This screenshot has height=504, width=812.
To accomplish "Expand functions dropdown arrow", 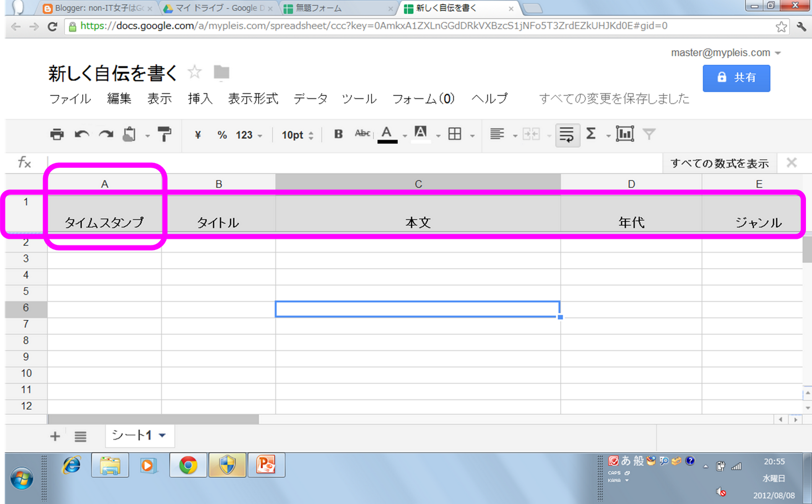I will coord(608,136).
